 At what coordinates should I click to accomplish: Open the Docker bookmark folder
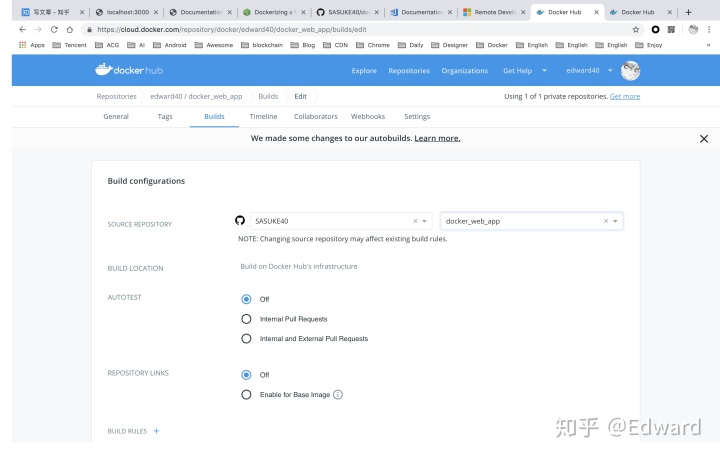point(492,45)
